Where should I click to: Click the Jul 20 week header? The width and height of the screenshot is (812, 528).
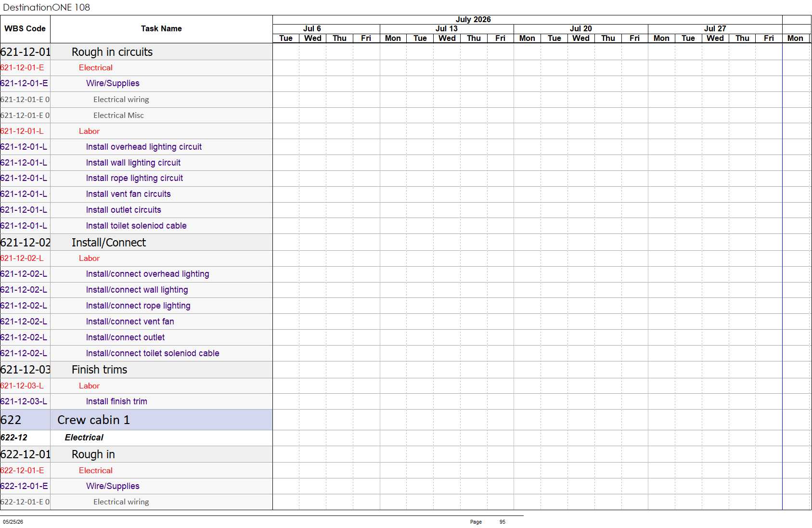(581, 29)
